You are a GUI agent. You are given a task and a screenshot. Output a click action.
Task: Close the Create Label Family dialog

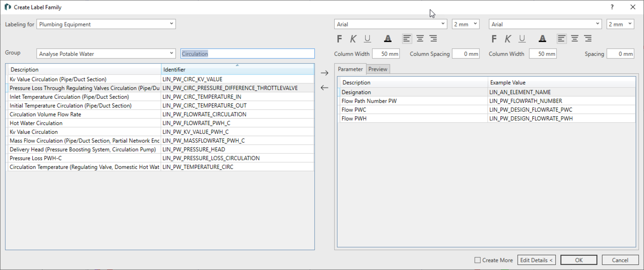[633, 7]
